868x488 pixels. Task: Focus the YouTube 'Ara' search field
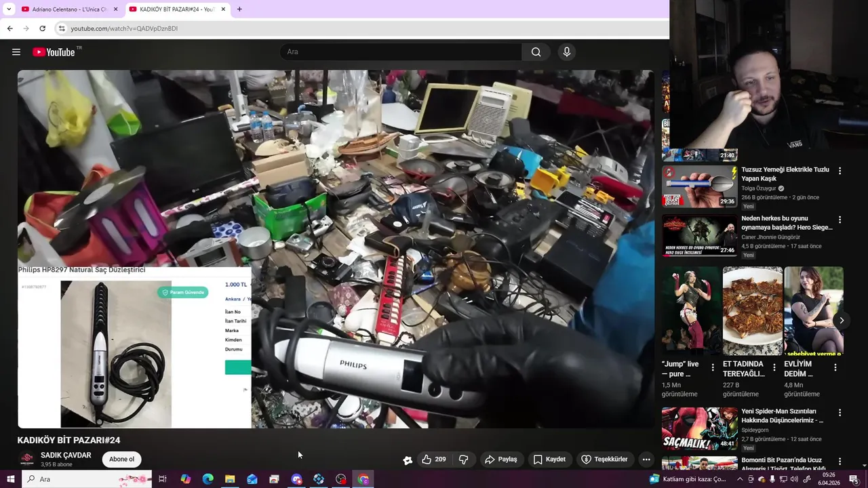point(401,52)
